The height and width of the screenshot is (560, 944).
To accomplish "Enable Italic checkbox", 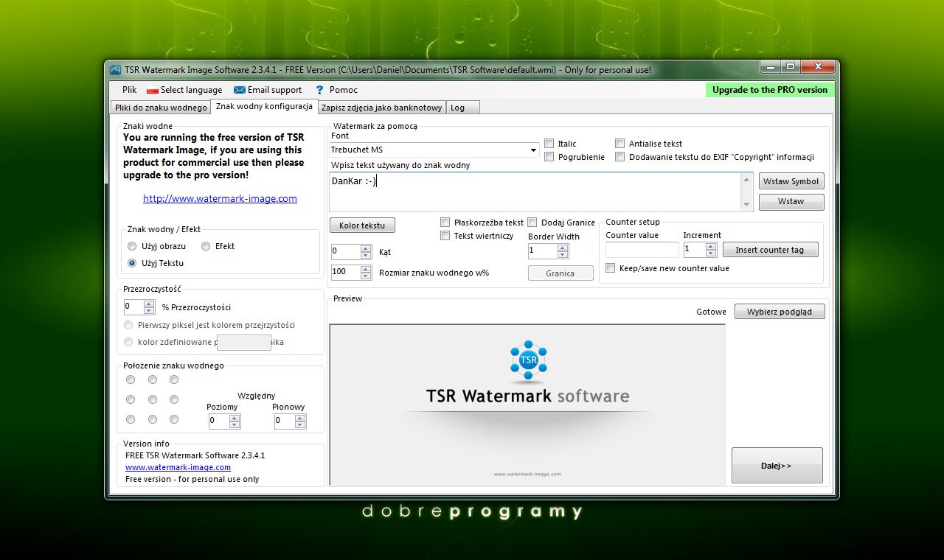I will 549,144.
